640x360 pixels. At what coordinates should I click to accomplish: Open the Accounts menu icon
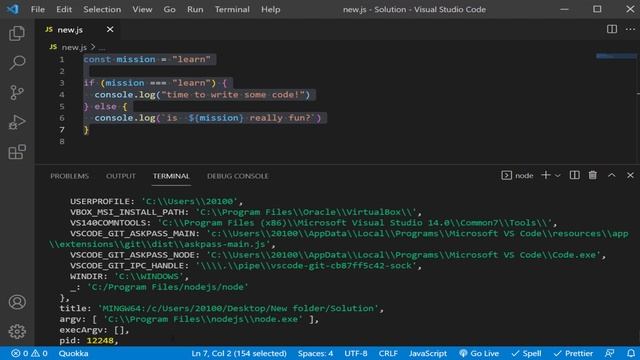(x=17, y=302)
